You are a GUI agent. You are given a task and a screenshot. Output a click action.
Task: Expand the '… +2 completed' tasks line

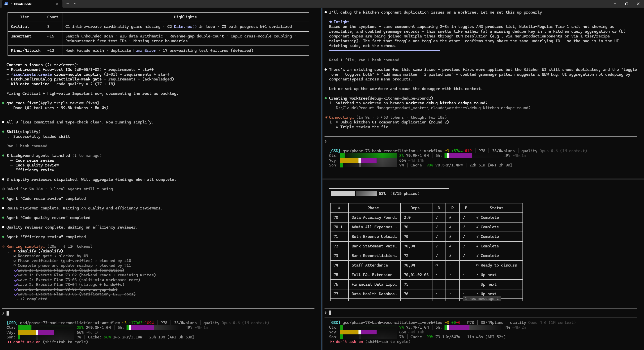[x=31, y=299]
